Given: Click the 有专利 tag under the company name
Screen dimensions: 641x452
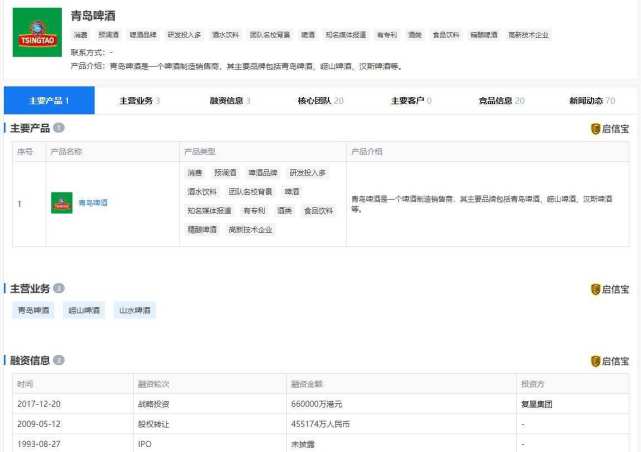Looking at the screenshot, I should point(387,35).
